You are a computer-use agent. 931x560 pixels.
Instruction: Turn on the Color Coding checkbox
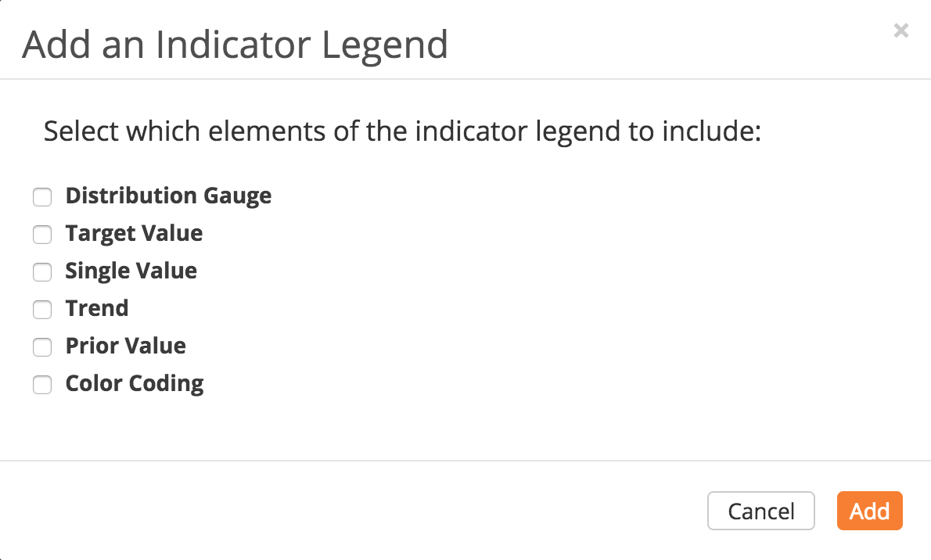click(42, 384)
